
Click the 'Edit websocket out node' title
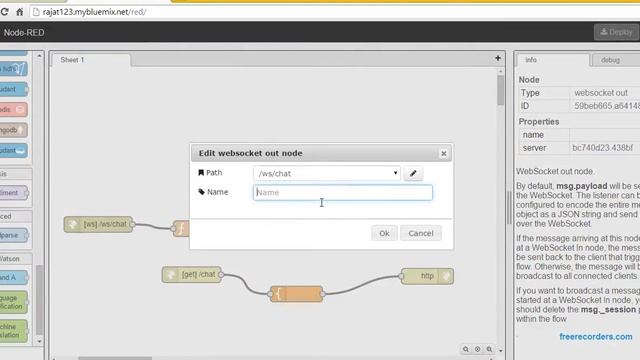click(251, 153)
